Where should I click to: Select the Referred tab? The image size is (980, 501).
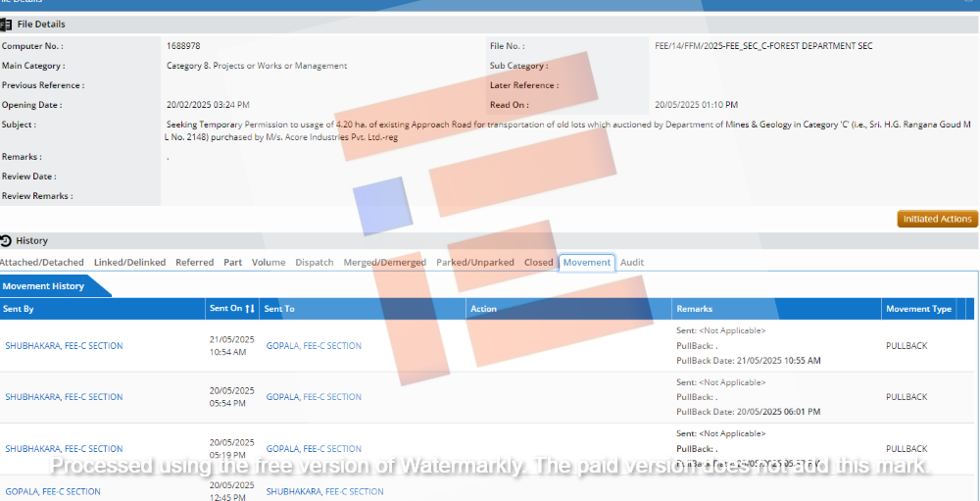point(194,263)
